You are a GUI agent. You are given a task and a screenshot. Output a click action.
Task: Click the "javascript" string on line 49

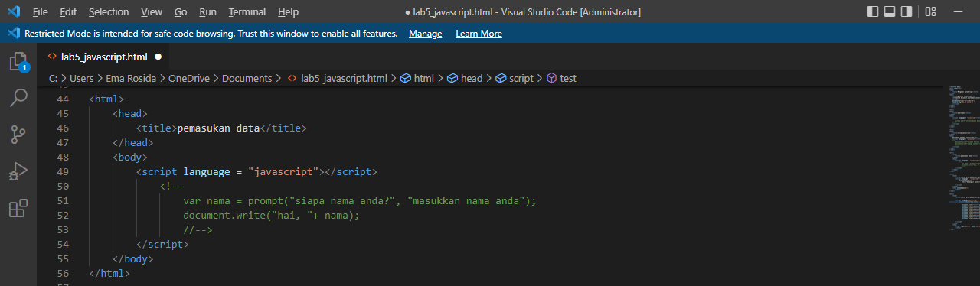pos(283,171)
